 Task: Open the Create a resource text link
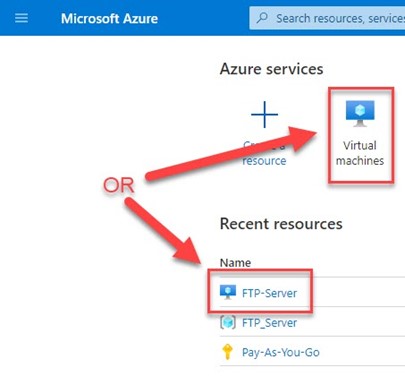pos(264,153)
